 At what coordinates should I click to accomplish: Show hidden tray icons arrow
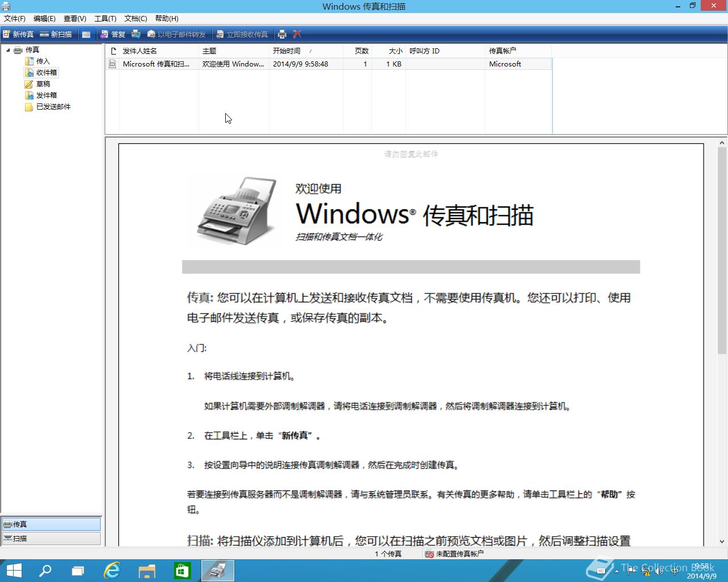(x=617, y=571)
